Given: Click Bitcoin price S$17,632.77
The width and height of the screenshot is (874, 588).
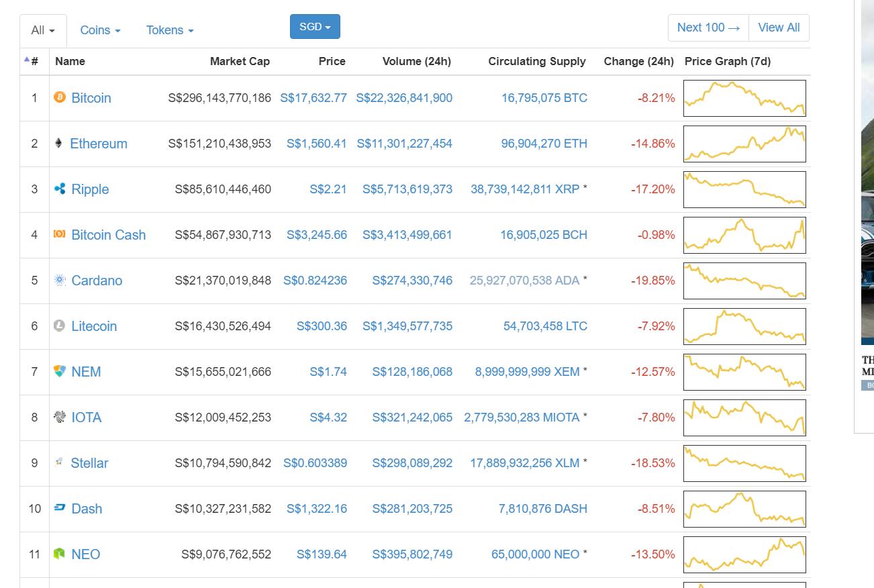Looking at the screenshot, I should pyautogui.click(x=313, y=98).
